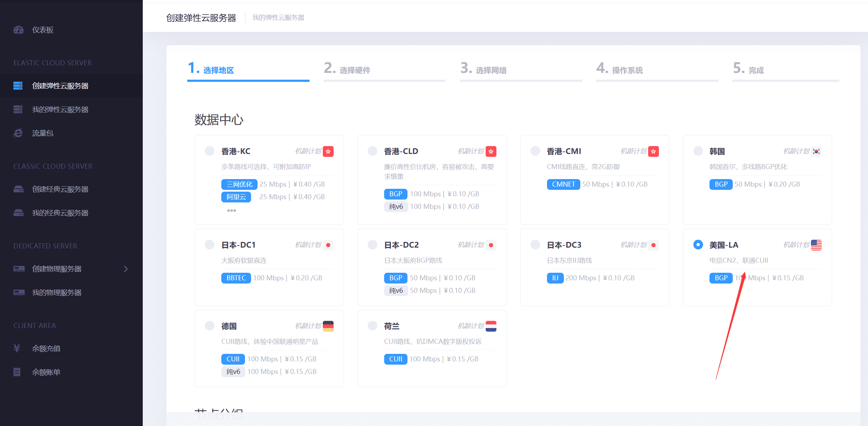The height and width of the screenshot is (426, 868).
Task: Select the 日本-DC1 data center radio
Action: pyautogui.click(x=209, y=244)
